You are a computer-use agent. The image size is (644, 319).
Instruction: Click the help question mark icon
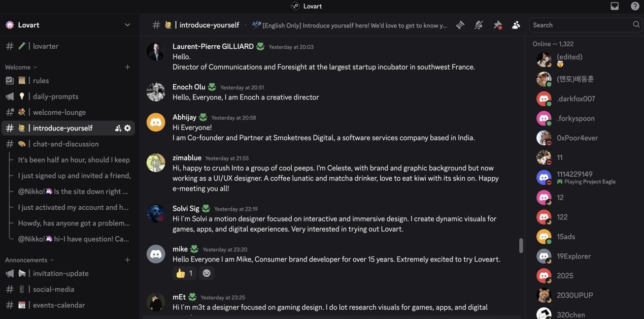(635, 6)
